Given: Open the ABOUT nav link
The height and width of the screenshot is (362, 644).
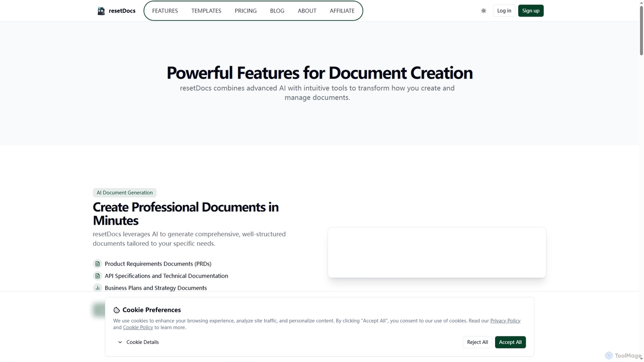Looking at the screenshot, I should pos(307,11).
